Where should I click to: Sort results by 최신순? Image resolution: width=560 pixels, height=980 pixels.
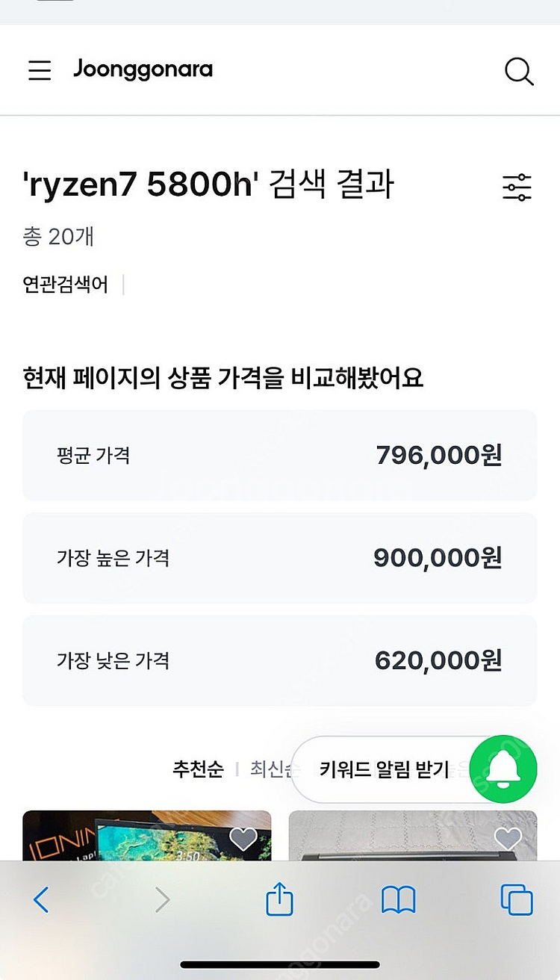coord(270,769)
